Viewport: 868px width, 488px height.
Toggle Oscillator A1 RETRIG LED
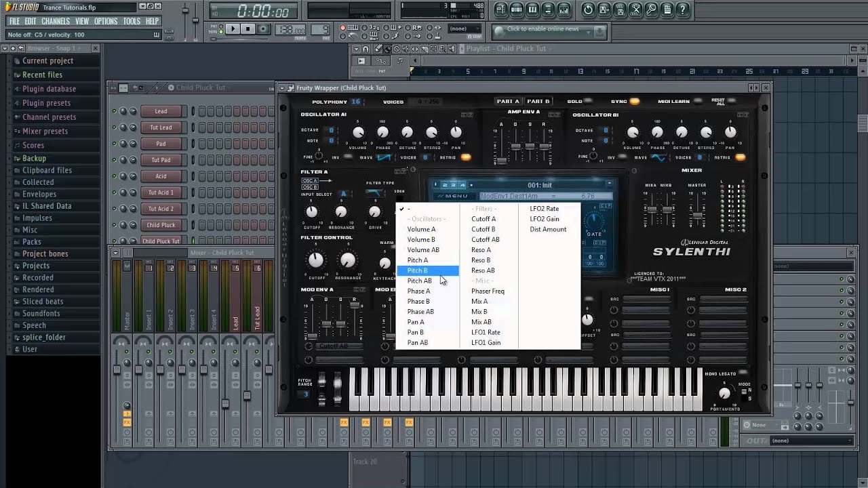[x=466, y=157]
